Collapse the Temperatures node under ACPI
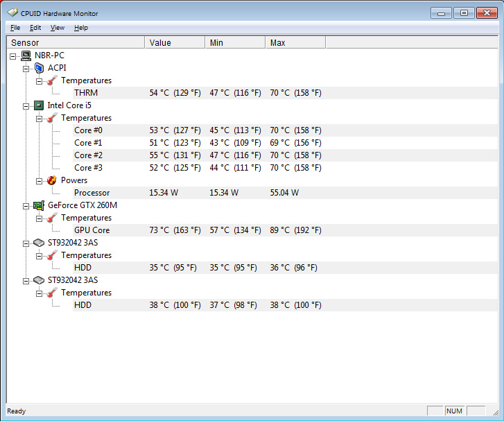 [x=39, y=81]
